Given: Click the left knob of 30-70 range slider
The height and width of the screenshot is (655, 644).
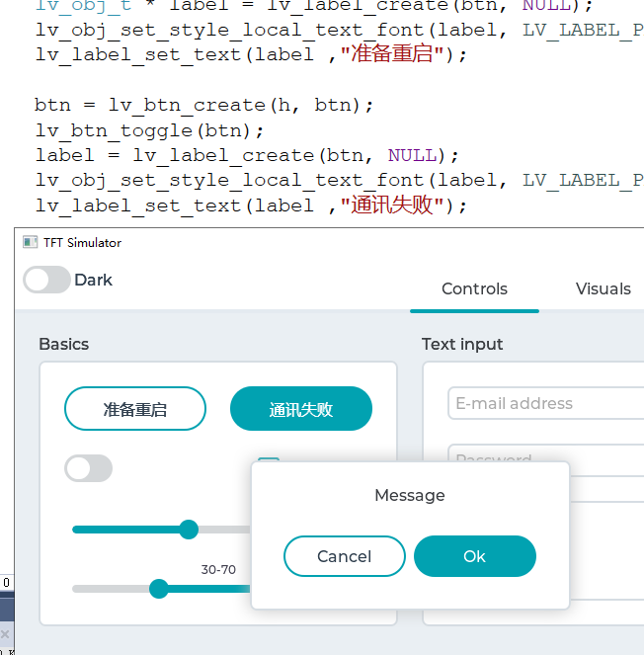Looking at the screenshot, I should pos(159,589).
